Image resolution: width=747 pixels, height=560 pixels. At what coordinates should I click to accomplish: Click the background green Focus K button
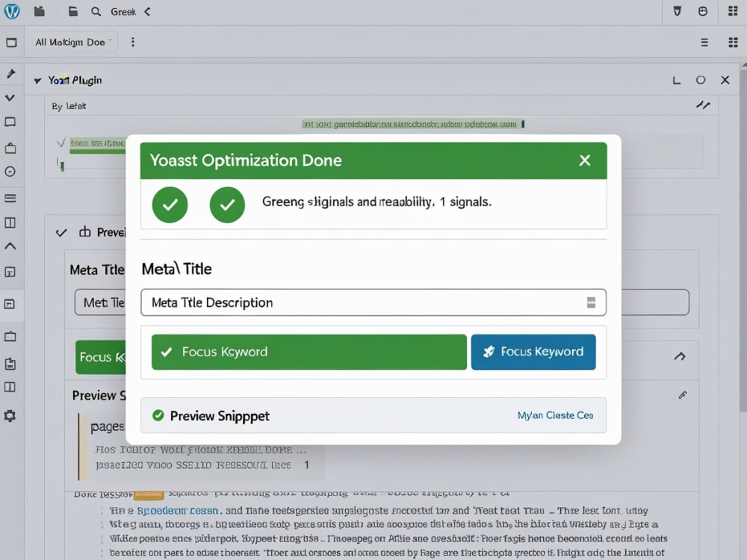click(x=101, y=357)
